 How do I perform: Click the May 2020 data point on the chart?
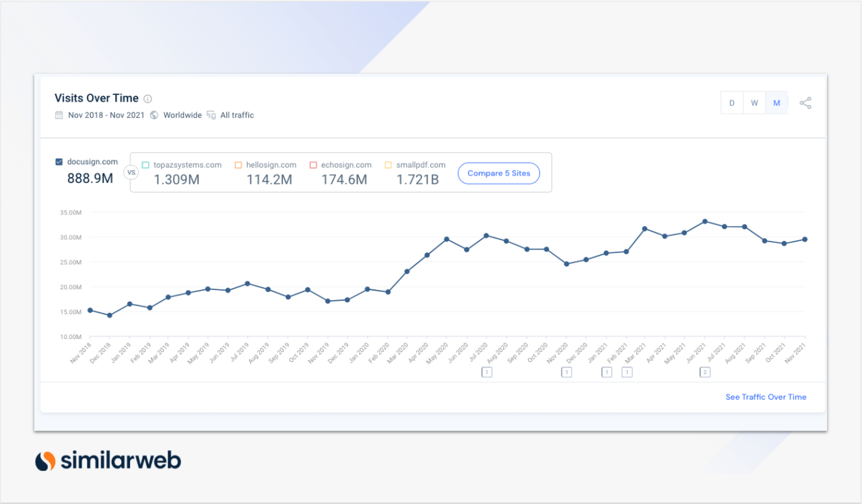tap(445, 238)
